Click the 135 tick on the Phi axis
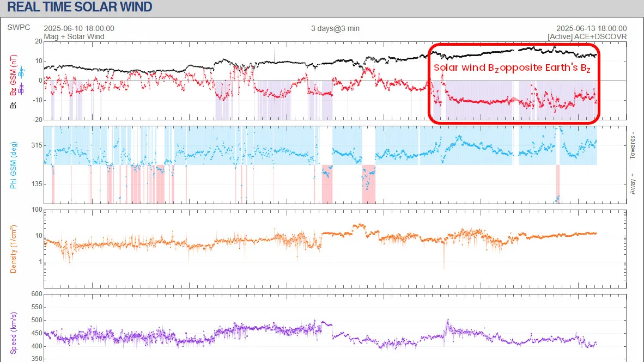This screenshot has height=362, width=644. click(37, 184)
